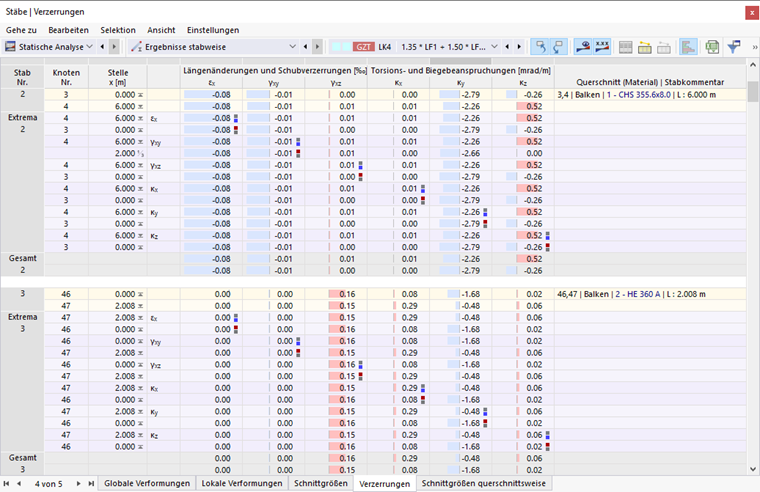
Task: Click the Querschnitt (Material) | Stabkommentar header
Action: [650, 82]
